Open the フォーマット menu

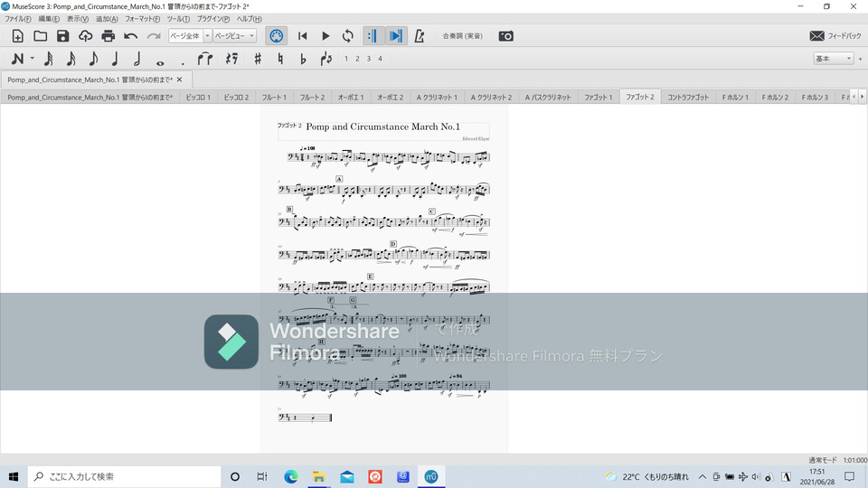click(x=142, y=19)
